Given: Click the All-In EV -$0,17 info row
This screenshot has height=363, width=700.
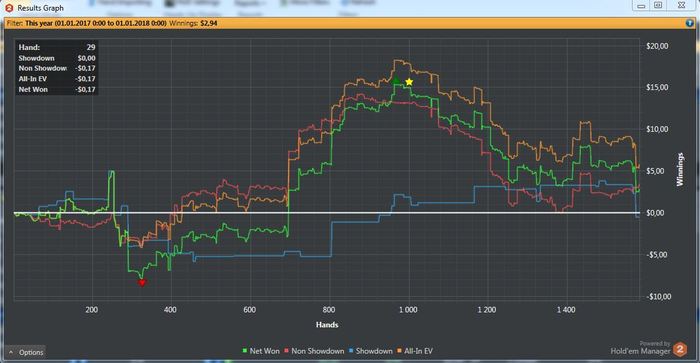Looking at the screenshot, I should point(57,79).
